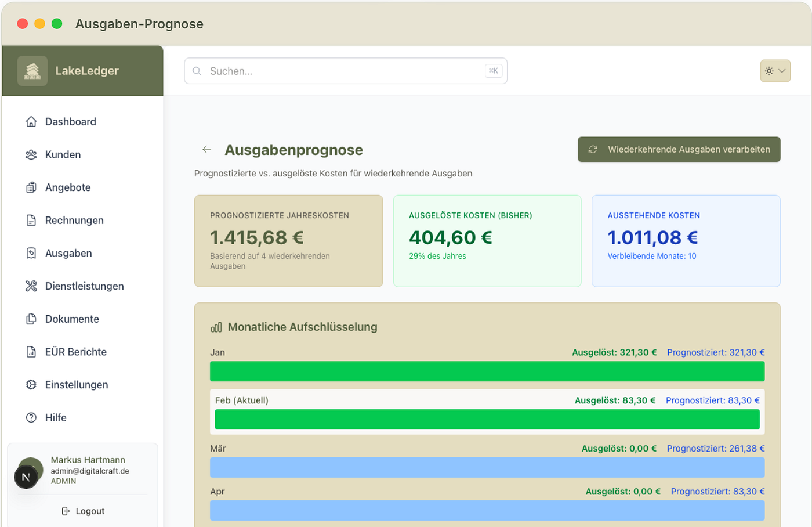Click the round N badge at bottom left
Image resolution: width=812 pixels, height=527 pixels.
point(26,477)
